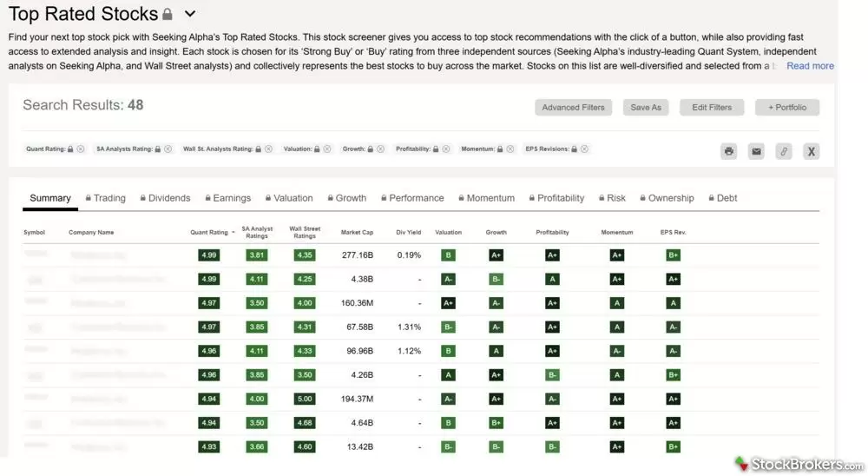Open the Ownership tab

(667, 198)
